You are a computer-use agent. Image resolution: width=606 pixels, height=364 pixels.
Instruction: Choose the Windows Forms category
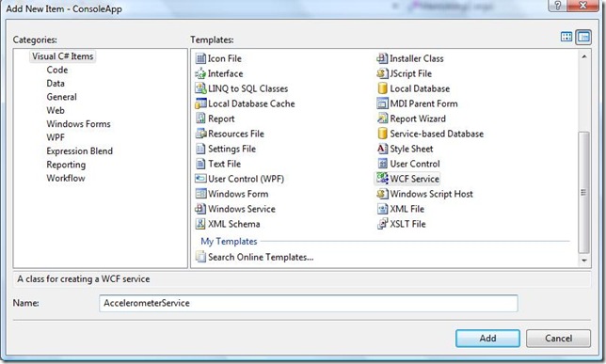click(78, 124)
